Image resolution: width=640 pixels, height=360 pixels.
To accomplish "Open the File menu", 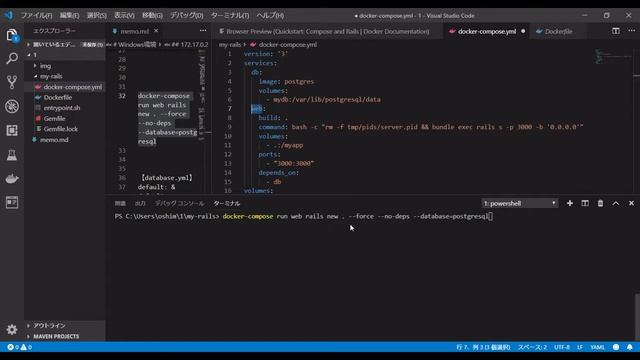I will click(x=36, y=16).
